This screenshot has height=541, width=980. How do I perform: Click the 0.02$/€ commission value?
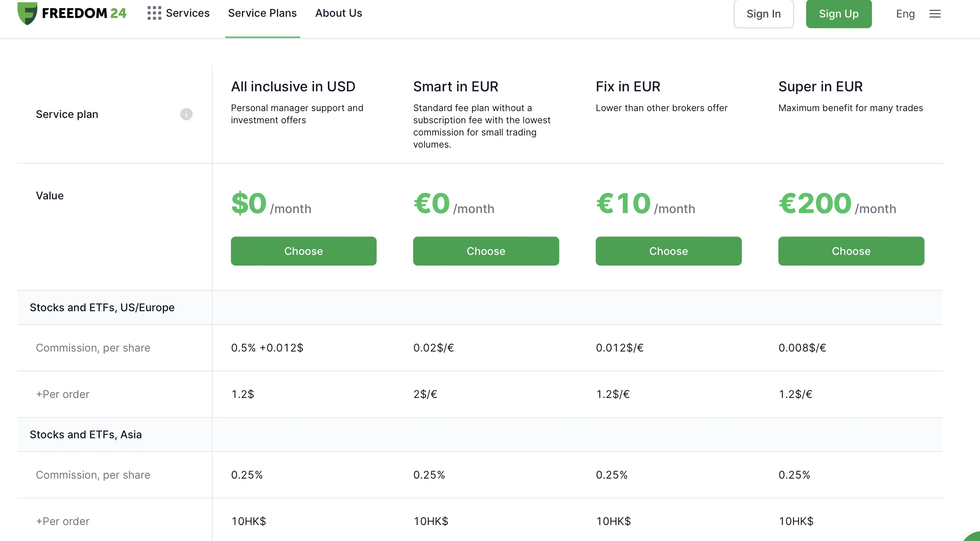tap(433, 348)
